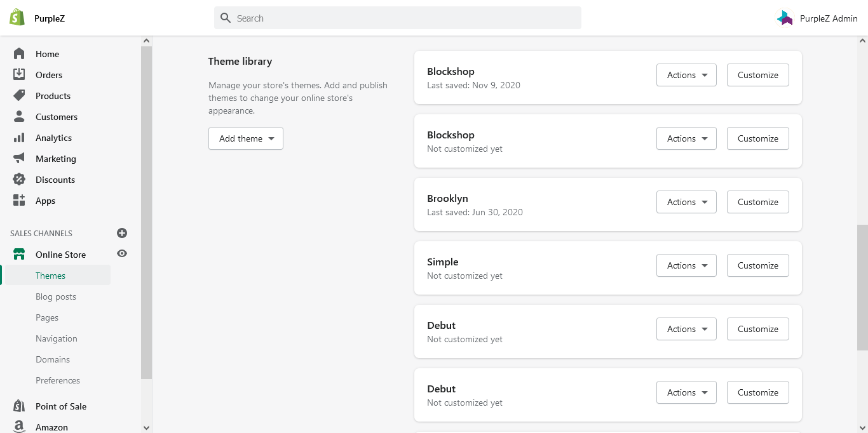This screenshot has width=868, height=433.
Task: Click the Point of Sale icon
Action: tap(19, 406)
